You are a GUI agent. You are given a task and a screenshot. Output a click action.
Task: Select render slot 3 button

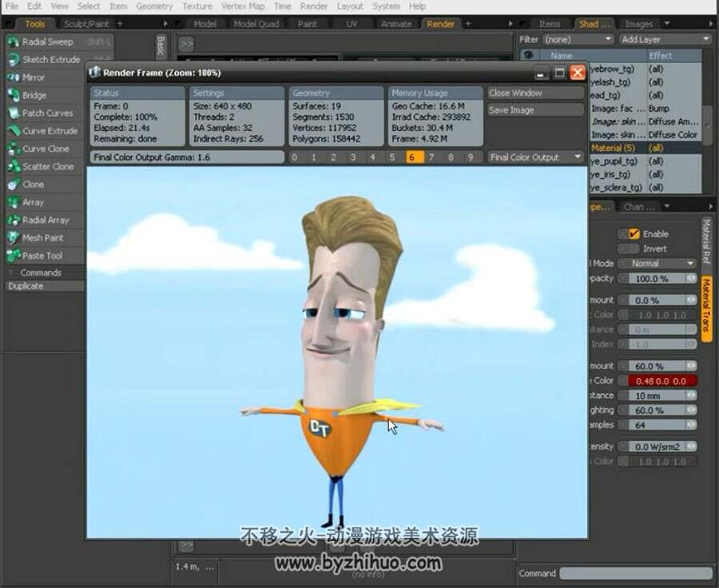[x=353, y=157]
